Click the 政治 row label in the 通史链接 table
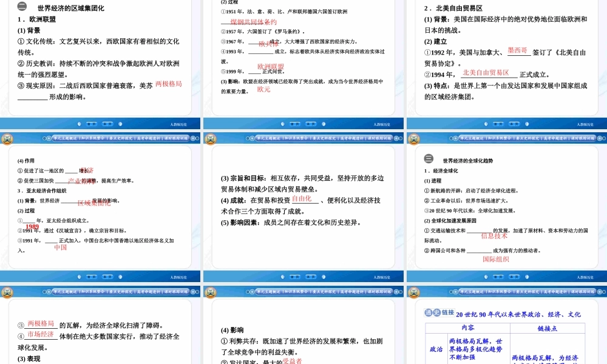Viewport: 607px width, 364px height. coord(436,349)
